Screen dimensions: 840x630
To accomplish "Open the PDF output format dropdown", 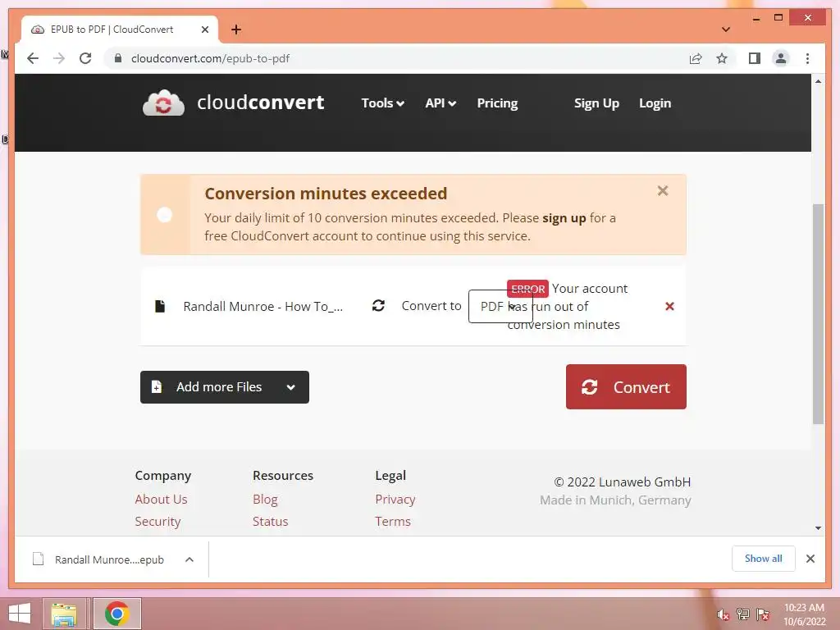I will tap(500, 307).
